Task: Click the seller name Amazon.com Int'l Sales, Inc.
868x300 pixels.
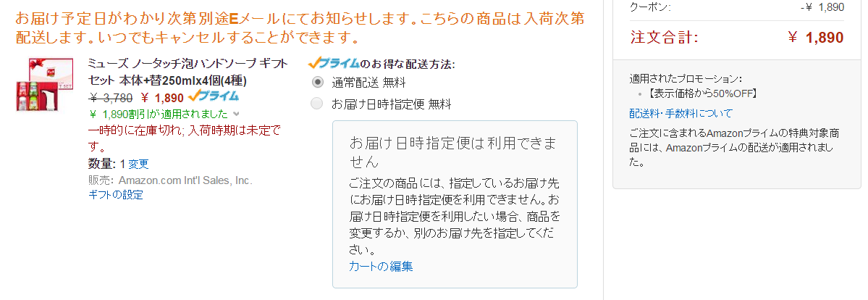Action: (x=185, y=180)
